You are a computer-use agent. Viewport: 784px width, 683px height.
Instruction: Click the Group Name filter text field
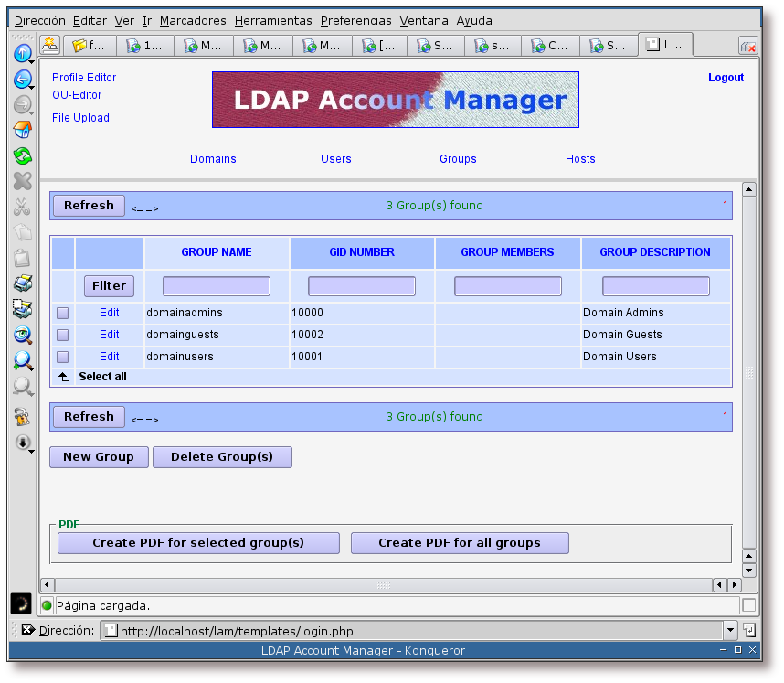217,286
